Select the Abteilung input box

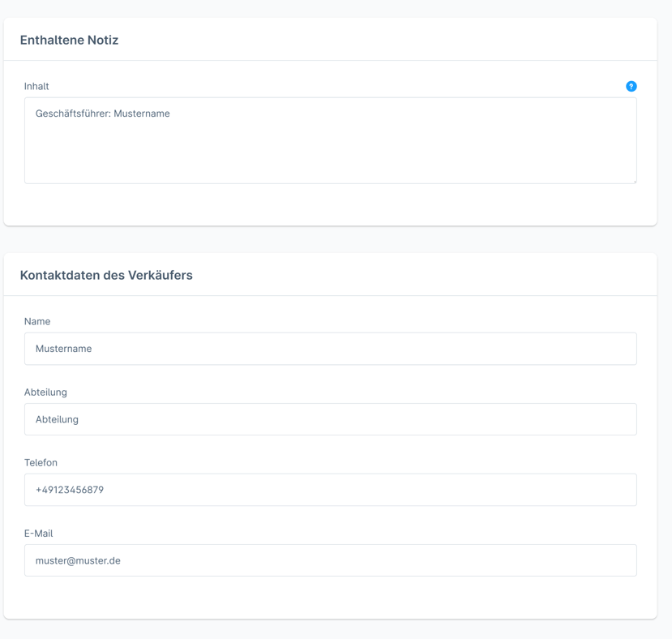tap(331, 419)
